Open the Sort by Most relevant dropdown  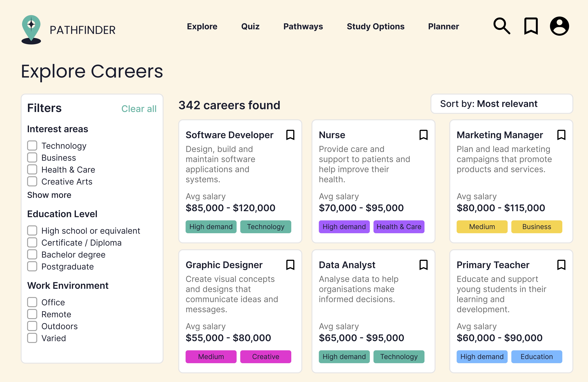(502, 104)
